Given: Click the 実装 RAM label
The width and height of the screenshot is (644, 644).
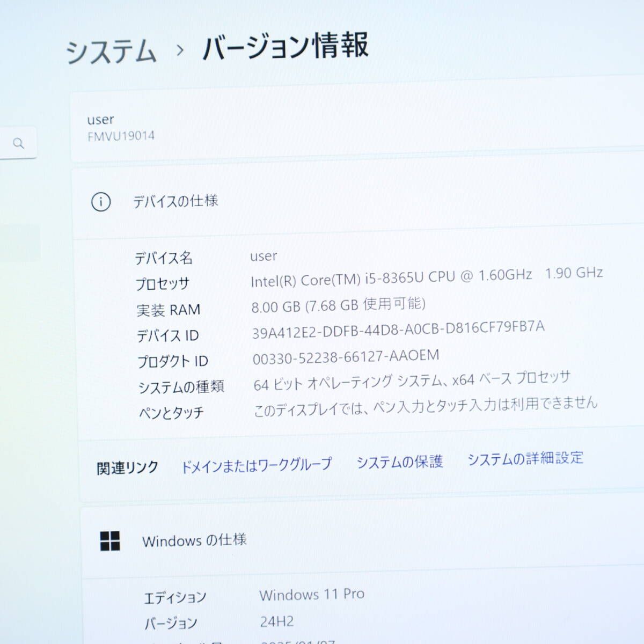Looking at the screenshot, I should [169, 310].
